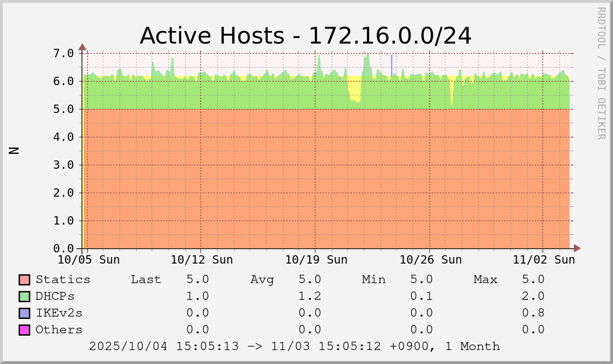Screen dimensions: 613x364
Task: Click the graph title Active Hosts - 172.16.0.0/24
Action: pyautogui.click(x=305, y=36)
